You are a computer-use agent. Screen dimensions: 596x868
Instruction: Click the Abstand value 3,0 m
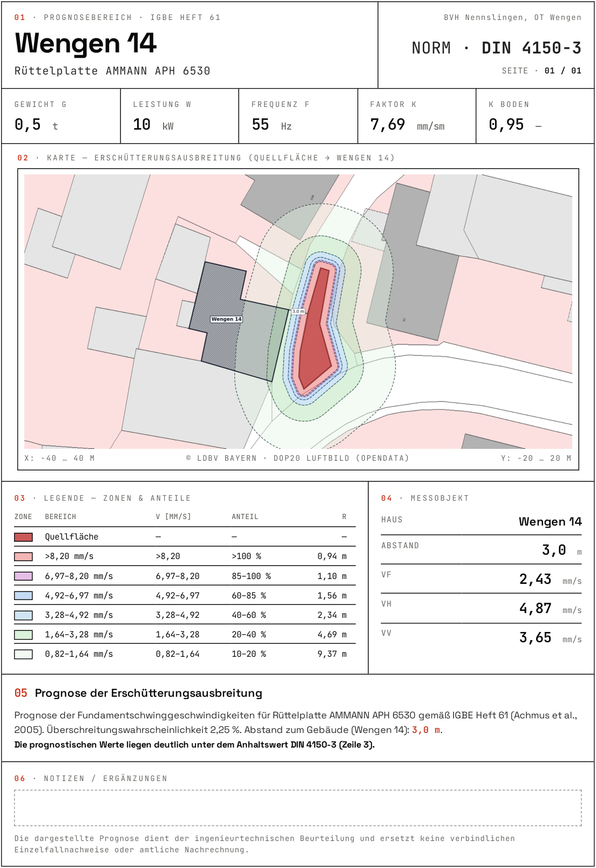point(561,550)
